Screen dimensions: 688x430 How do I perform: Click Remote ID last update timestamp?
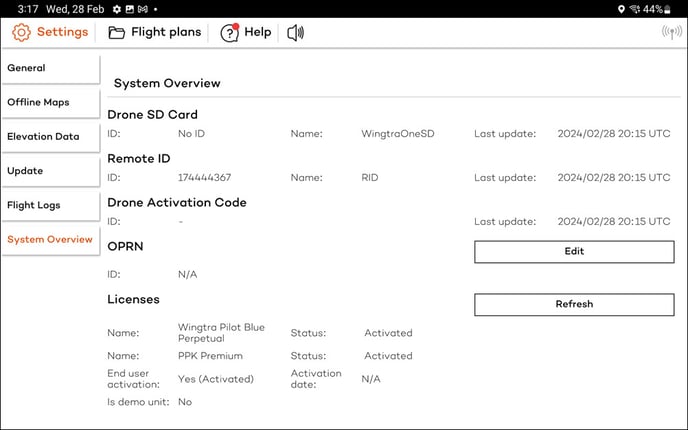(614, 178)
